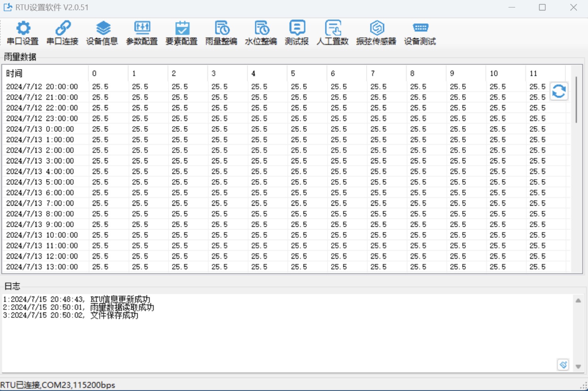Image resolution: width=588 pixels, height=391 pixels.
Task: Open the 设备测试 device test tool
Action: pos(420,33)
